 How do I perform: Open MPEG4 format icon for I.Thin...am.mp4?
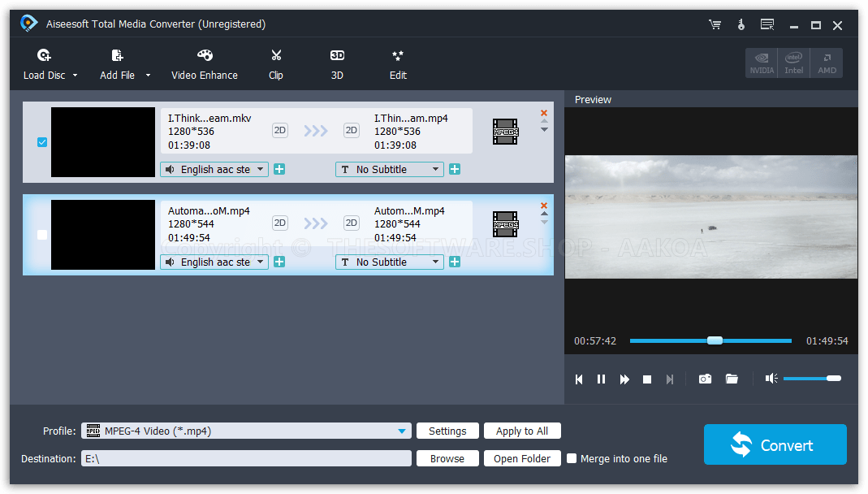[x=505, y=132]
